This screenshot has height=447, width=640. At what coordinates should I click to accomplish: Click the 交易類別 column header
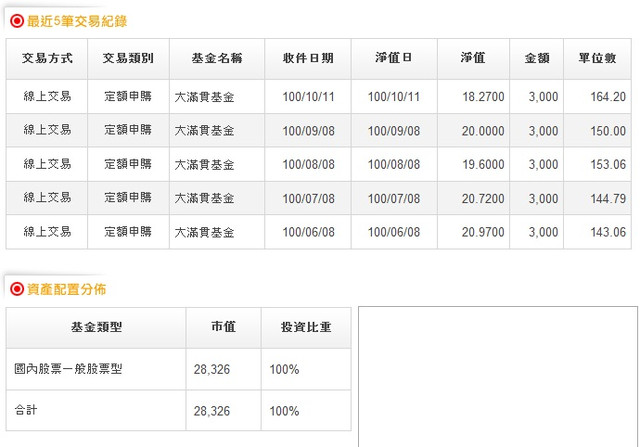coord(128,58)
